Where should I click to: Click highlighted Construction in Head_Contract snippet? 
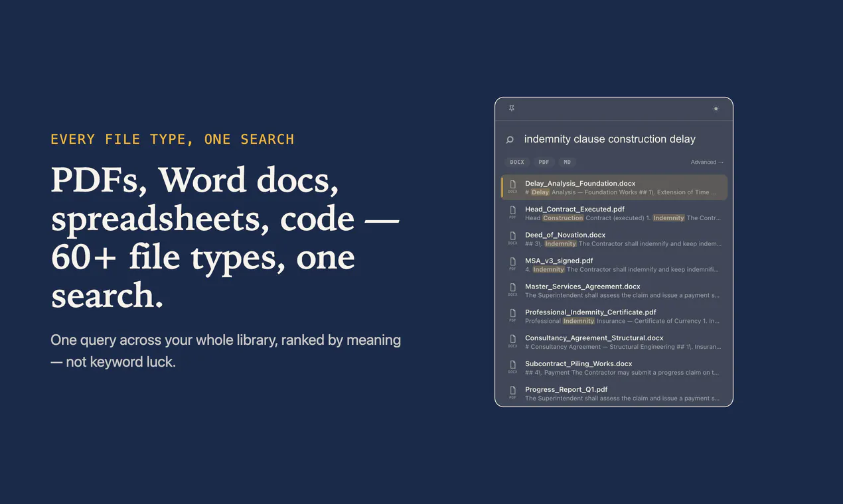[563, 218]
